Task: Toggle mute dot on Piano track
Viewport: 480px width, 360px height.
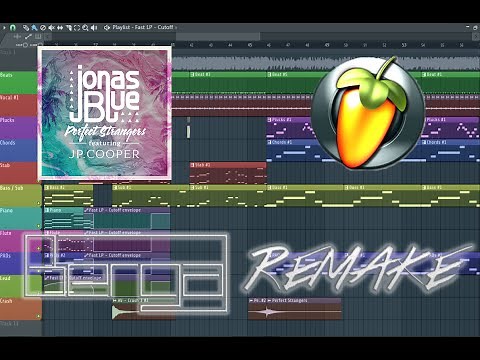Action: point(39,226)
